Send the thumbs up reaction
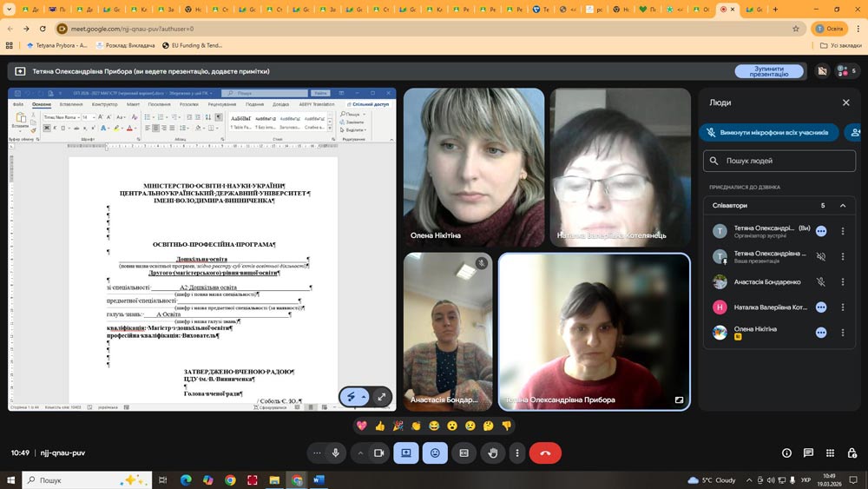The image size is (868, 489). click(379, 426)
